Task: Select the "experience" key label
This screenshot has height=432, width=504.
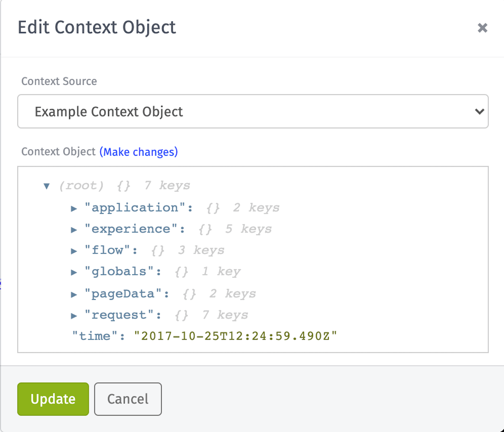Action: point(131,229)
